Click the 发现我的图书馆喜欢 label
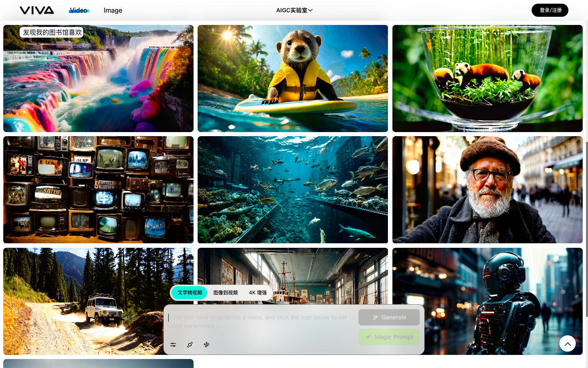Viewport: 588px width, 368px height. [x=52, y=32]
